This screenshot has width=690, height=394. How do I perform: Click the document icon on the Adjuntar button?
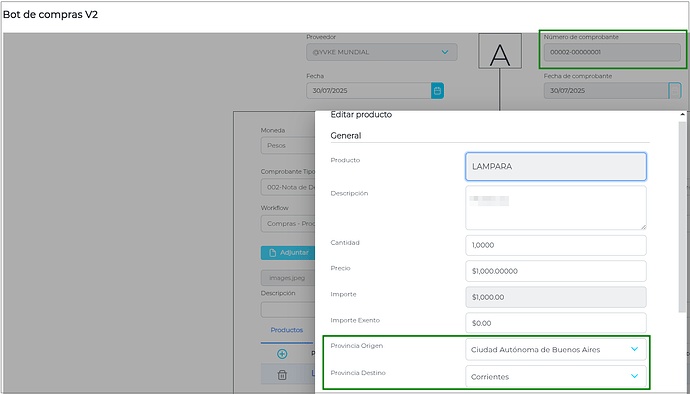coord(272,253)
